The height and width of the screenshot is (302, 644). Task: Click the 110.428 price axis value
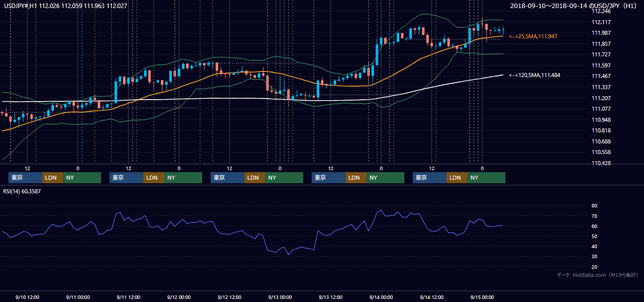click(x=601, y=163)
